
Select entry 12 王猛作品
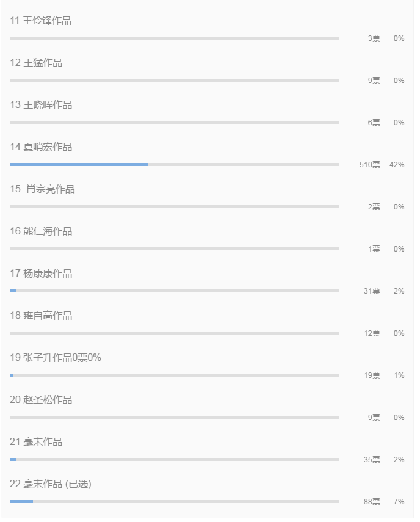[x=36, y=63]
